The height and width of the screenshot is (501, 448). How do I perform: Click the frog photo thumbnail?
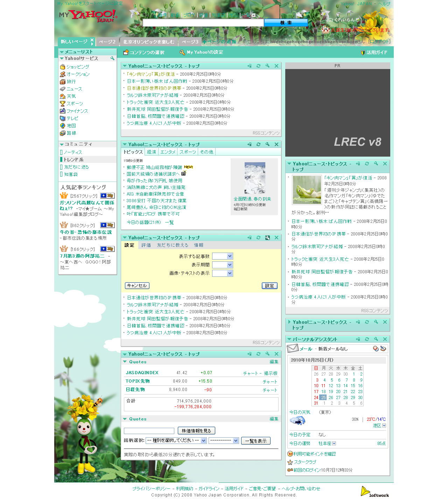point(307,190)
